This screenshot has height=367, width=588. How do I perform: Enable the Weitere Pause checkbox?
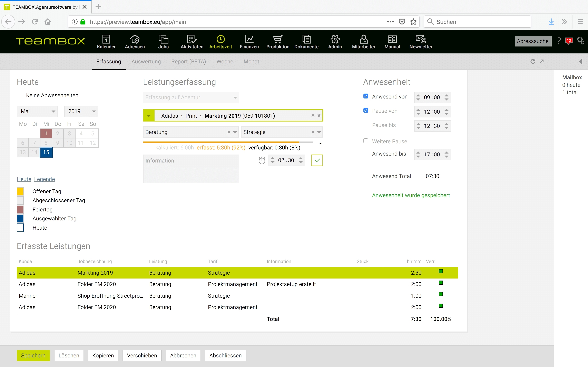[x=366, y=141]
